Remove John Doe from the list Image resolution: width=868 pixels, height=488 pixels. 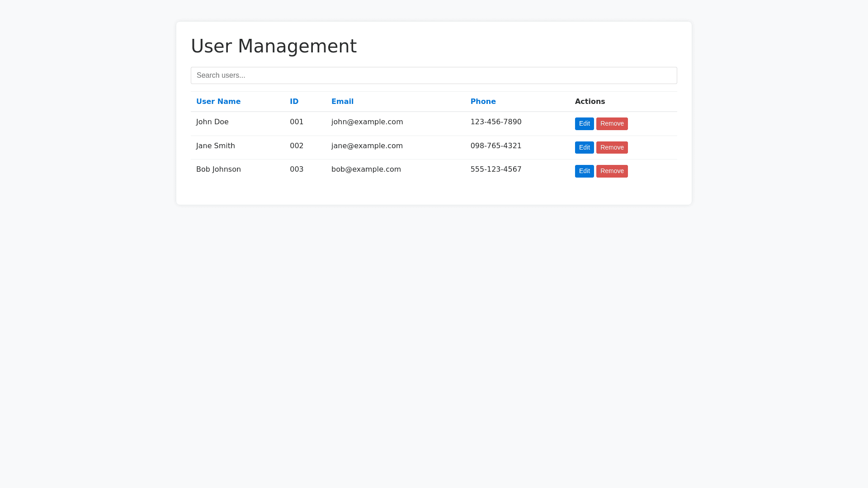[x=612, y=124]
